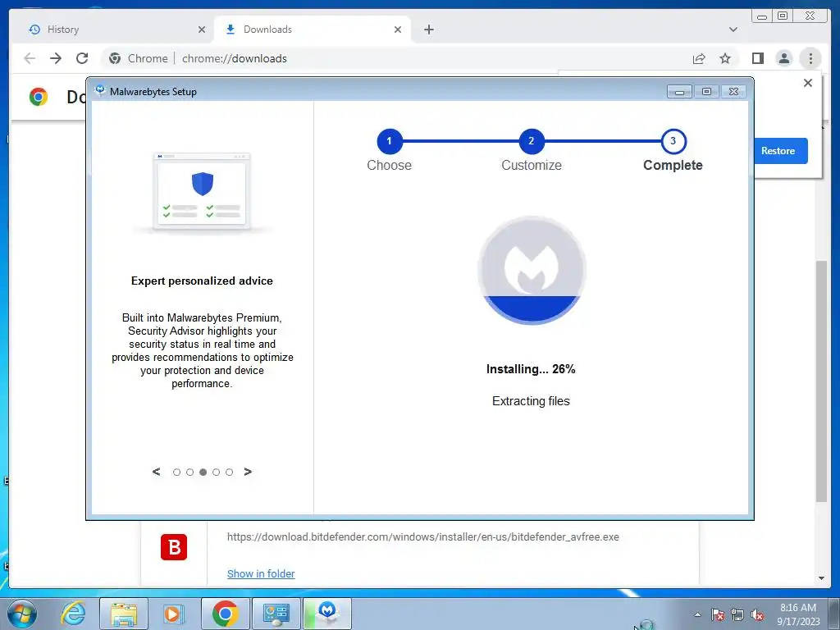The image size is (840, 630).
Task: Open volume control tray icon
Action: click(x=757, y=614)
